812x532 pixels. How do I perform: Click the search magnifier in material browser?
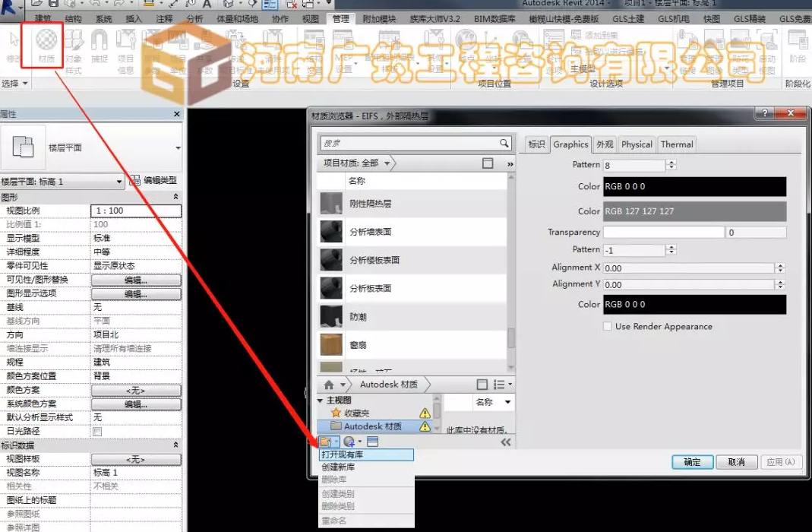click(504, 143)
